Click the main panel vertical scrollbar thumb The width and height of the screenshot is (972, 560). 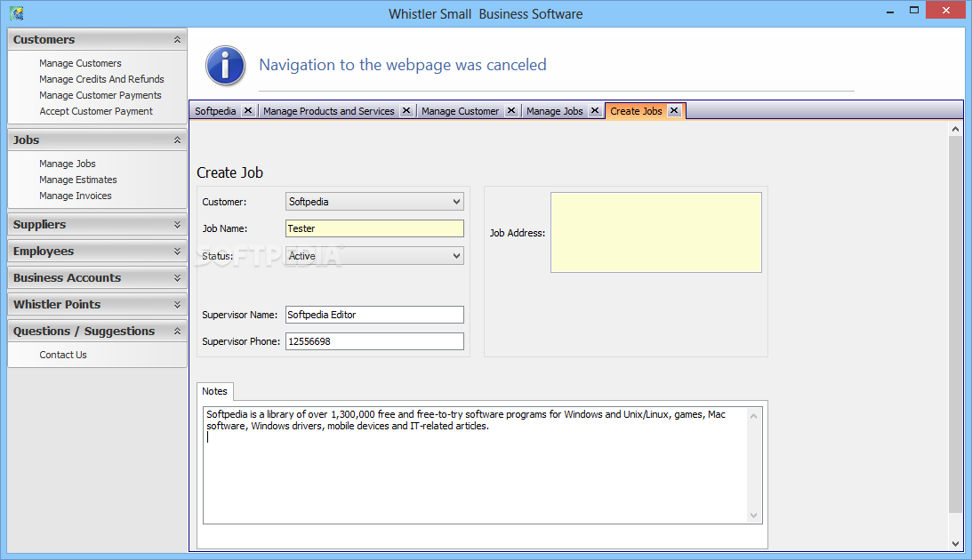(955, 324)
